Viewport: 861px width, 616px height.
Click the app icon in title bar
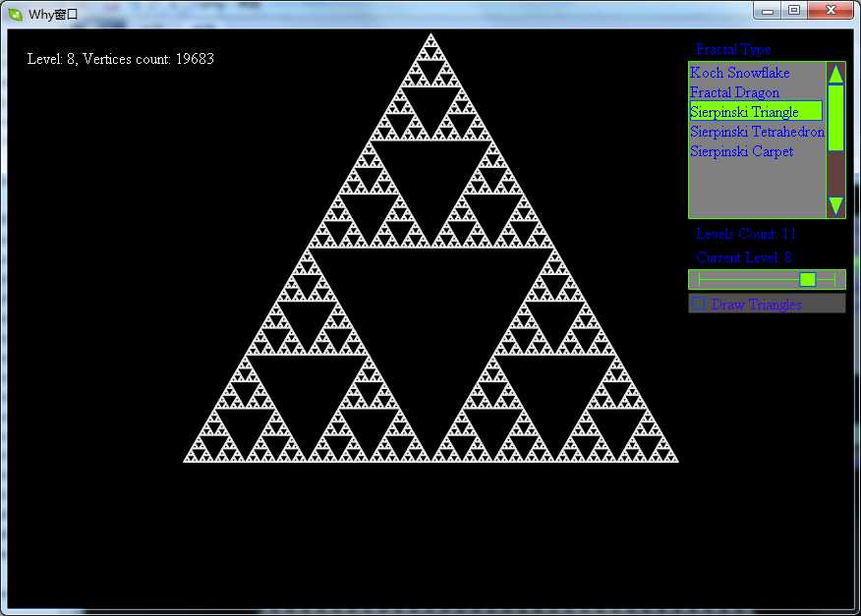coord(16,15)
